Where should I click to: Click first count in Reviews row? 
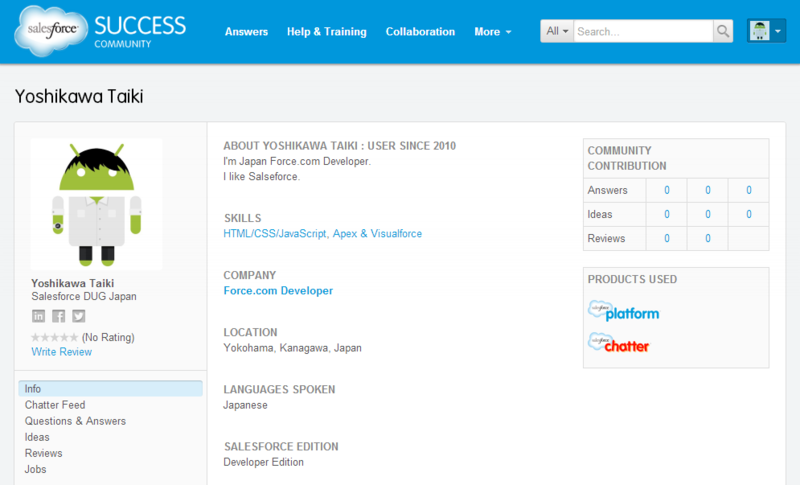click(x=667, y=238)
